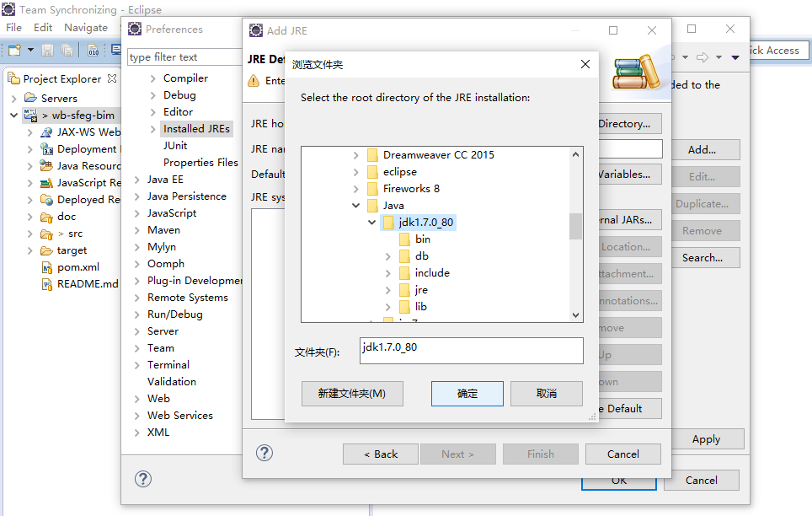Image resolution: width=812 pixels, height=516 pixels.
Task: Expand the eclipse folder node
Action: coord(355,172)
